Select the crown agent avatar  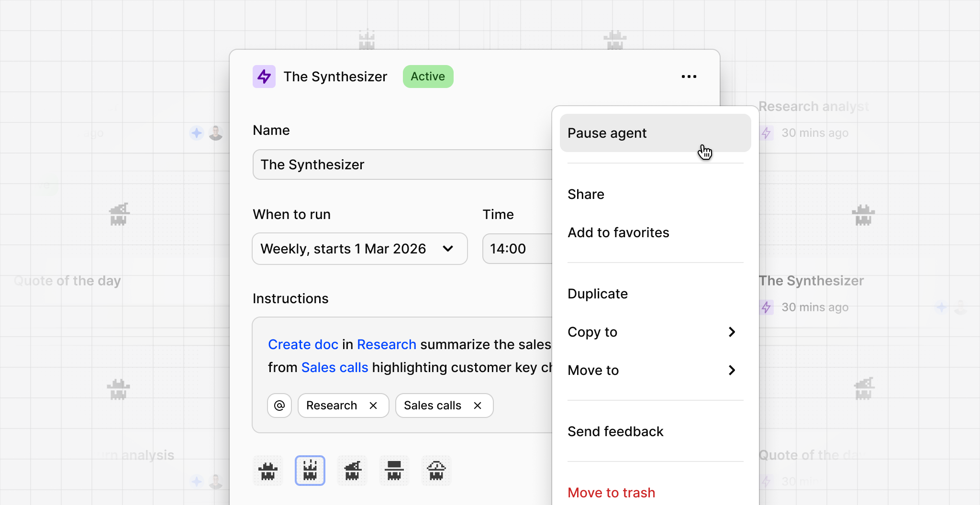(310, 471)
